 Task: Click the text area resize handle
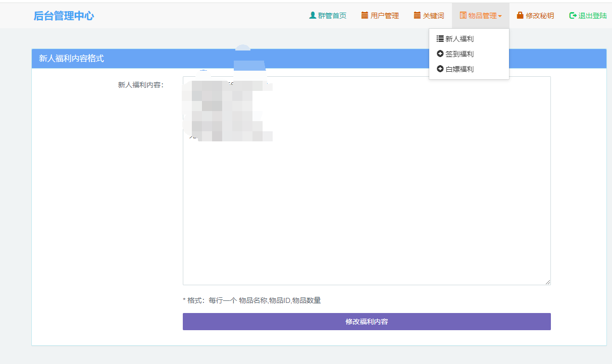(x=548, y=282)
